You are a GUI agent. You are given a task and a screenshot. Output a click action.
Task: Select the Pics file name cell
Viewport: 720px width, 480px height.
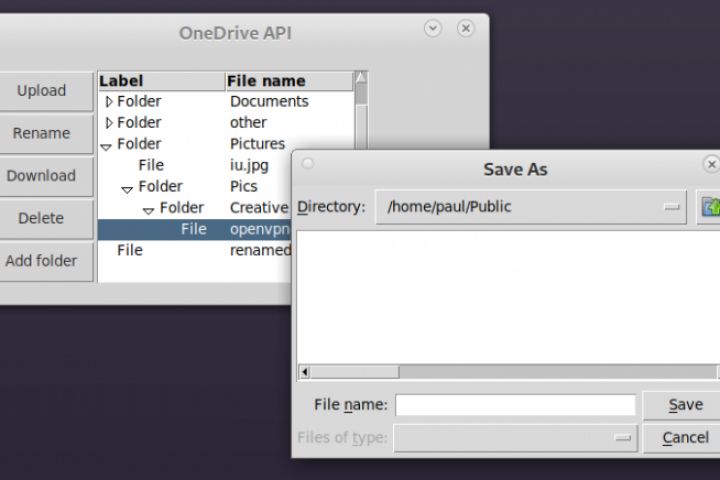(x=243, y=186)
